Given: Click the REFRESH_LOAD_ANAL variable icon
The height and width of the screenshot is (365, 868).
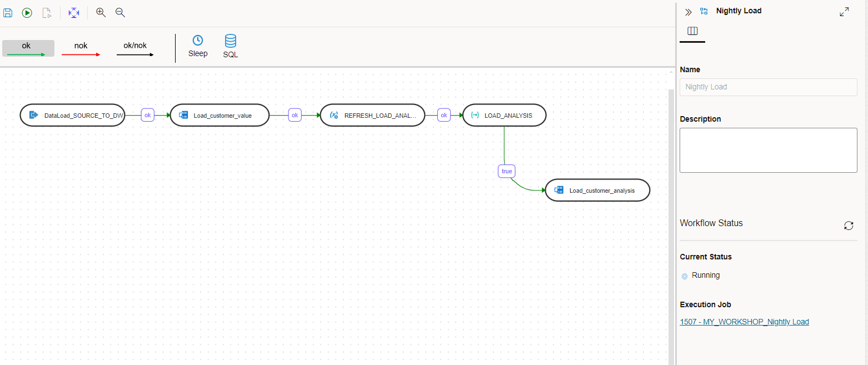Looking at the screenshot, I should click(x=334, y=115).
